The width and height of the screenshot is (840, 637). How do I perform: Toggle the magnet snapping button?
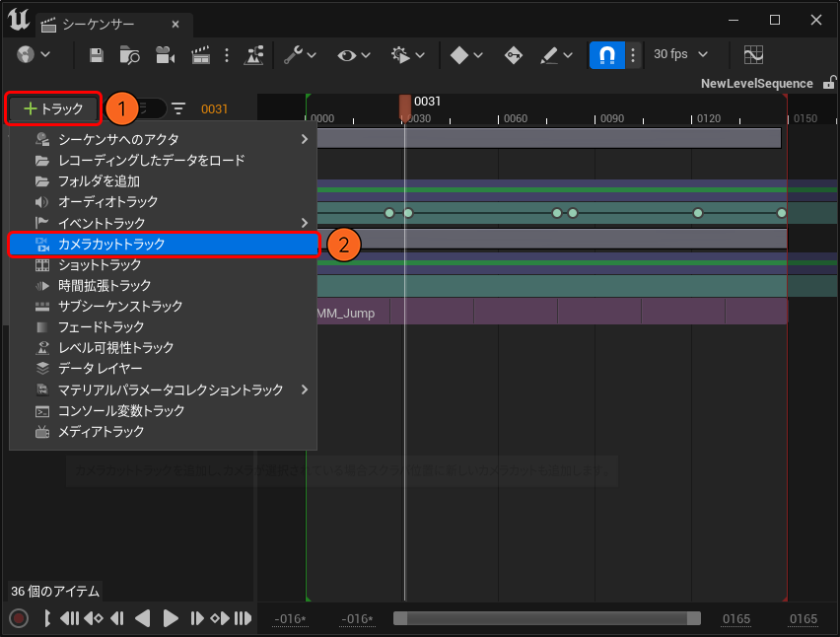(605, 55)
